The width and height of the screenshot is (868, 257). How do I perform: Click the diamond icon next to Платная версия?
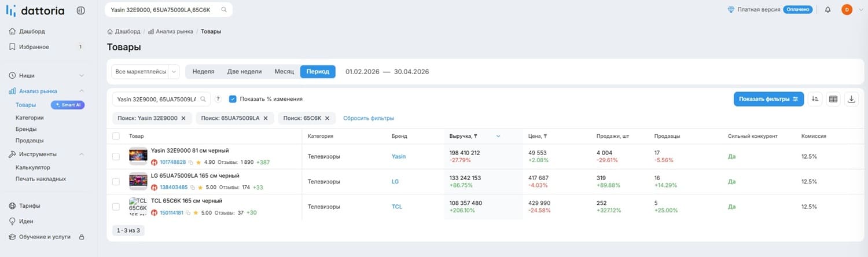(731, 10)
